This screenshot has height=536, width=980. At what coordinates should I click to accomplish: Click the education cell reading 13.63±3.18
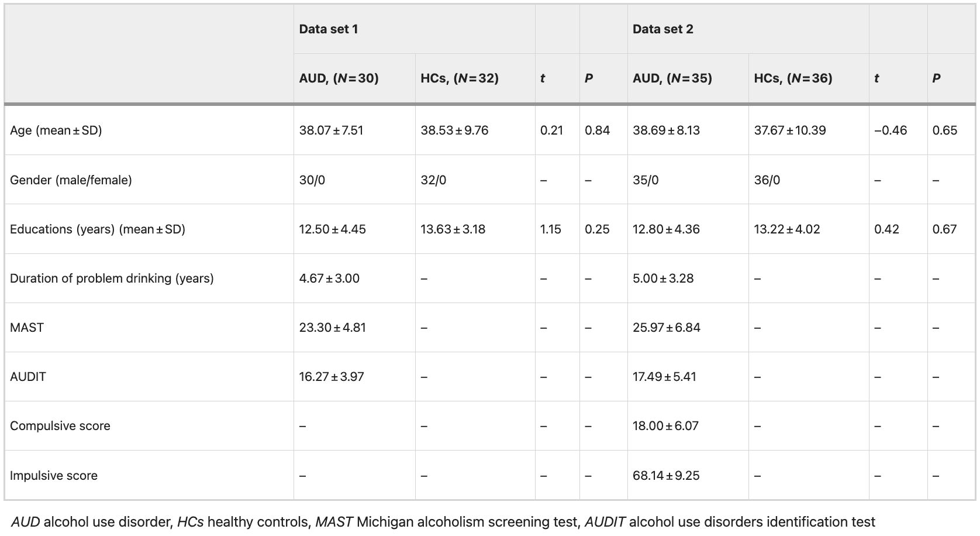click(453, 229)
